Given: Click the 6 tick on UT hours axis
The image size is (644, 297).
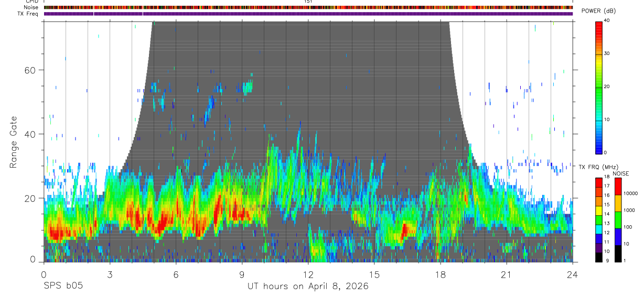Looking at the screenshot, I should coord(176,274).
